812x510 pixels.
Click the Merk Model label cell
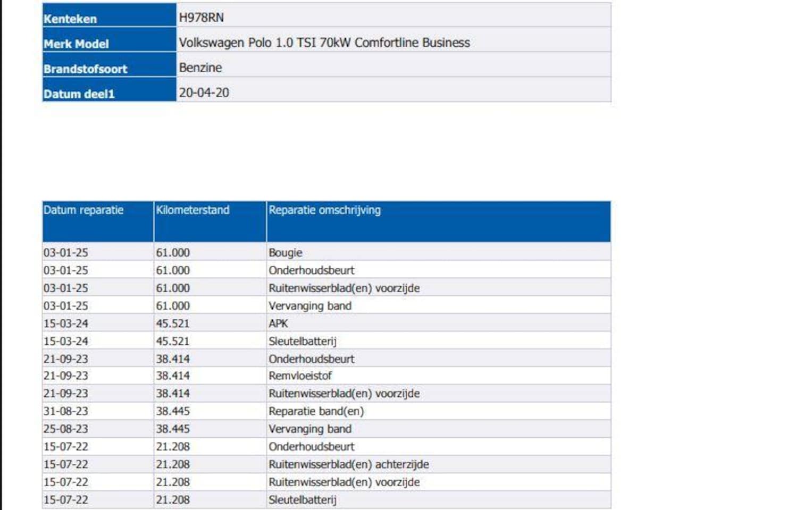76,44
